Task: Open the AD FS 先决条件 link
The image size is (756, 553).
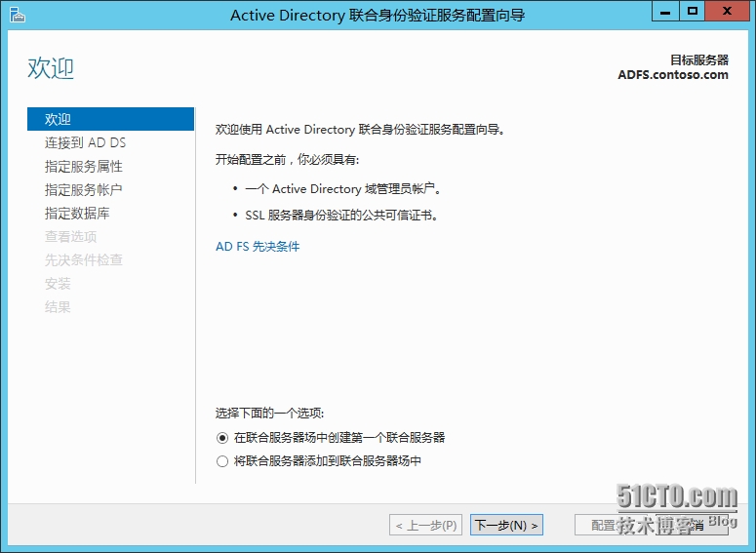Action: click(x=258, y=247)
